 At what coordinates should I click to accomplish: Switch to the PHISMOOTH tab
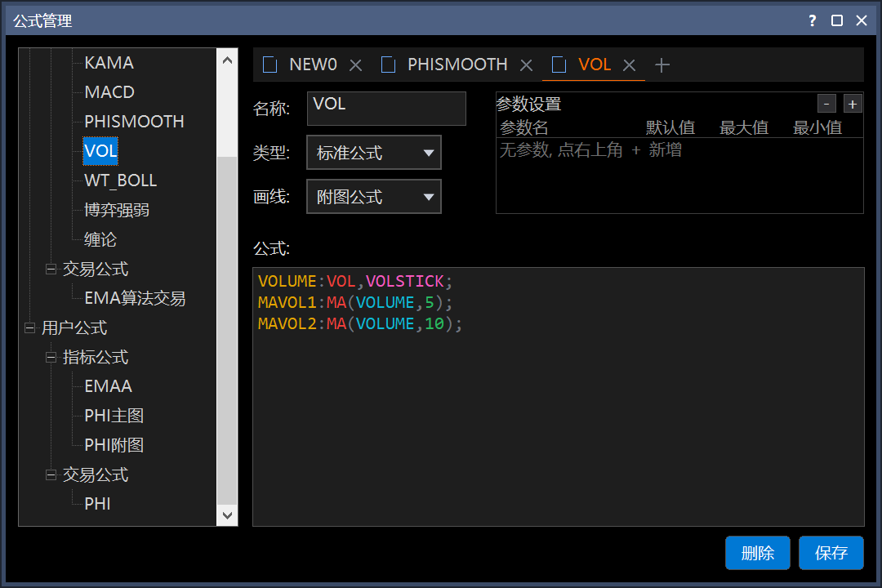[x=457, y=65]
